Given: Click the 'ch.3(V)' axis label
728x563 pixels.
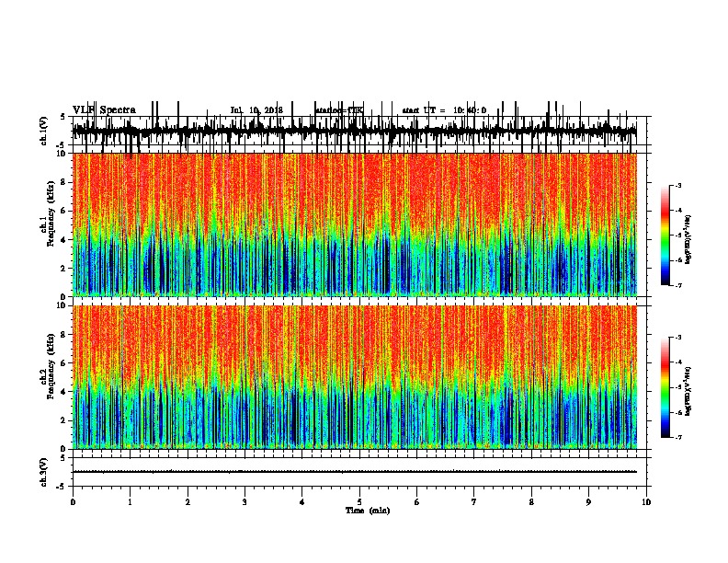Looking at the screenshot, I should point(43,473).
